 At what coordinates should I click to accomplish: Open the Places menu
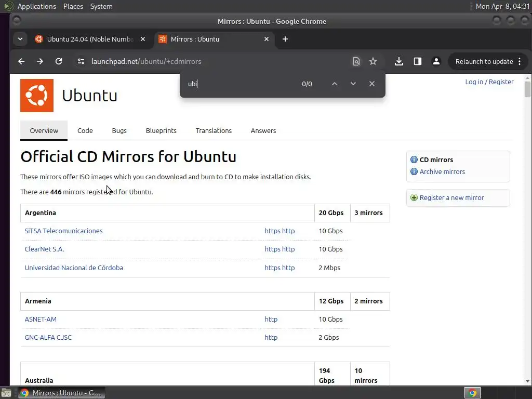[x=73, y=6]
